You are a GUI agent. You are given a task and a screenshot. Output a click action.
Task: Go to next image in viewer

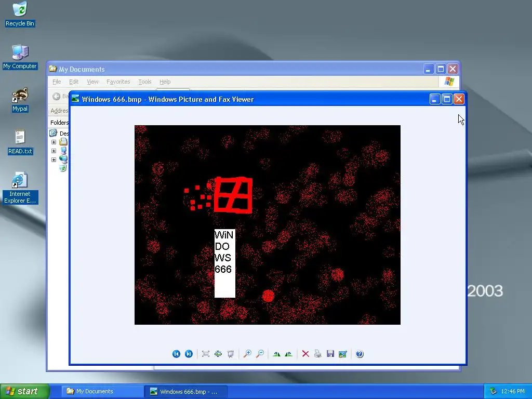pyautogui.click(x=189, y=354)
